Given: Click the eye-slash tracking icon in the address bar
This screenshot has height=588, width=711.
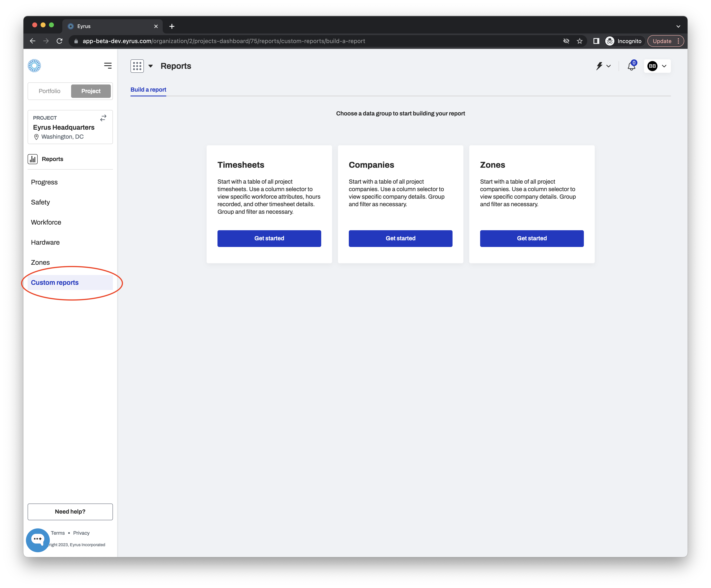Looking at the screenshot, I should [x=566, y=41].
